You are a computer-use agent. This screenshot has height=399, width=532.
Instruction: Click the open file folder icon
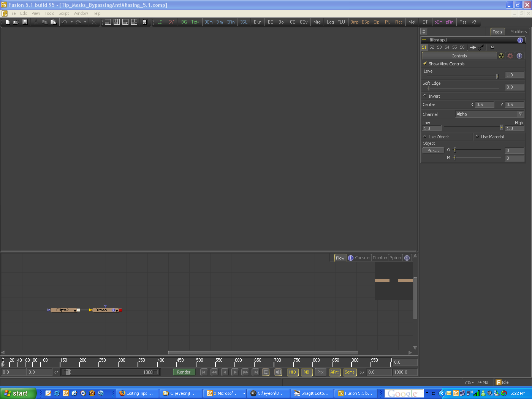coord(16,22)
